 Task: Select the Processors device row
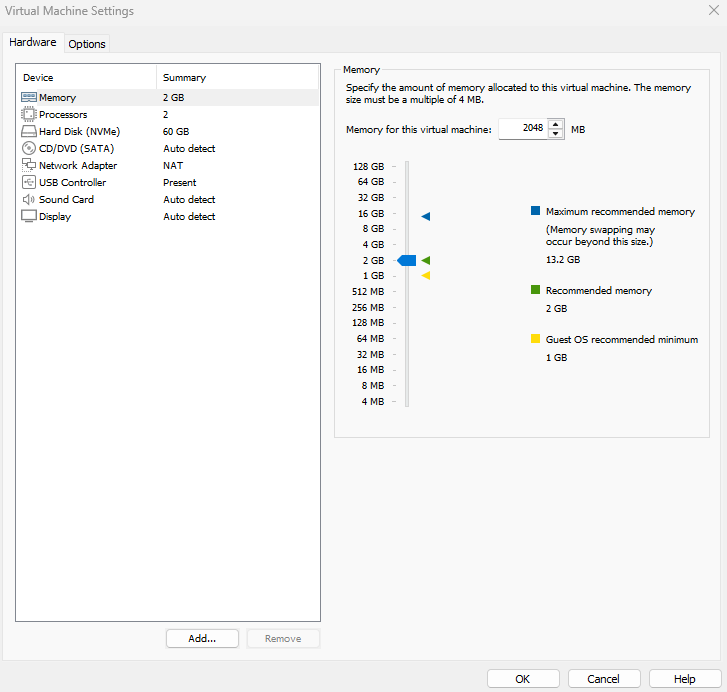(169, 114)
